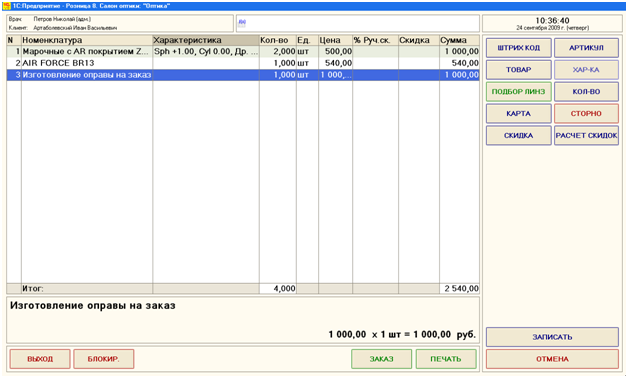Click doctor name Петров Николай
Image resolution: width=628 pixels, height=378 pixels.
[62, 19]
